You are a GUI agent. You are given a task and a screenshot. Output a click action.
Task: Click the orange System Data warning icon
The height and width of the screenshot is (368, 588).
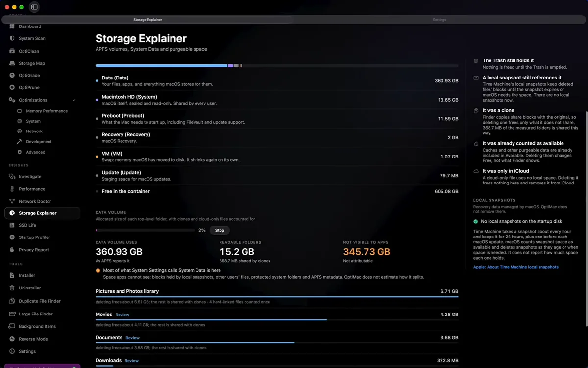[x=98, y=270]
